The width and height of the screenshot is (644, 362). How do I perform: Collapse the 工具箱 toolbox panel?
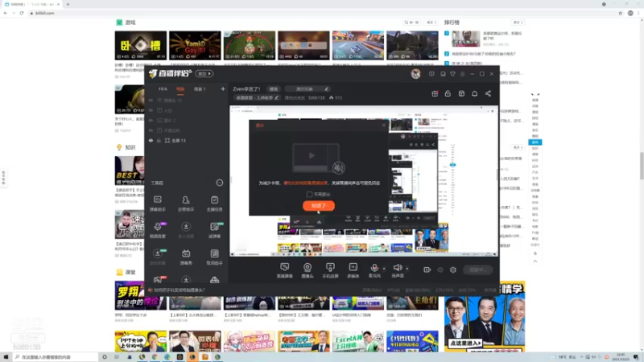pyautogui.click(x=219, y=183)
